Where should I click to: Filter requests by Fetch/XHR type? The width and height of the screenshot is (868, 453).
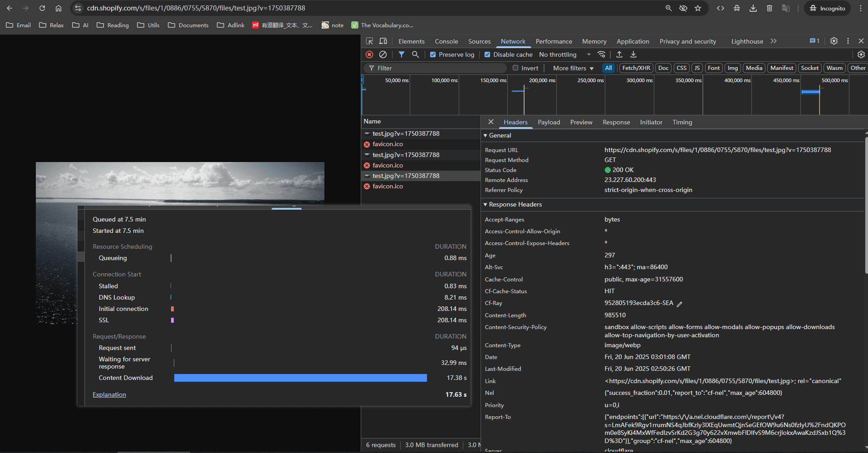636,68
